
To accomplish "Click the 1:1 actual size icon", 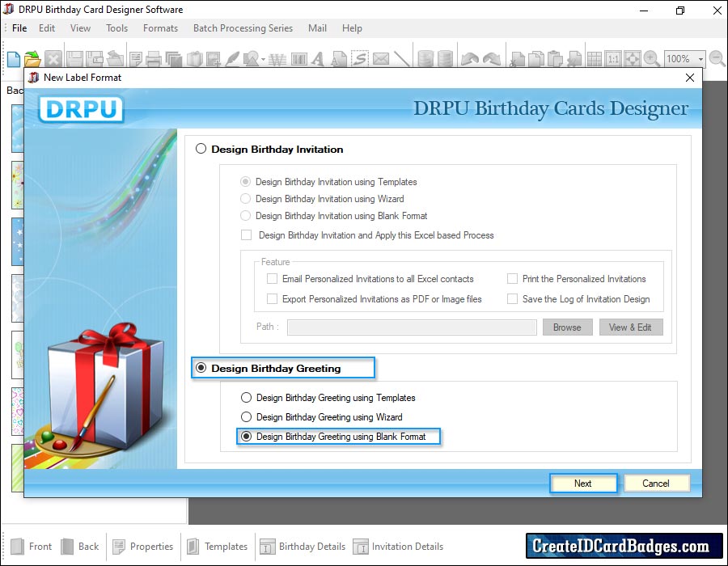I will point(613,59).
